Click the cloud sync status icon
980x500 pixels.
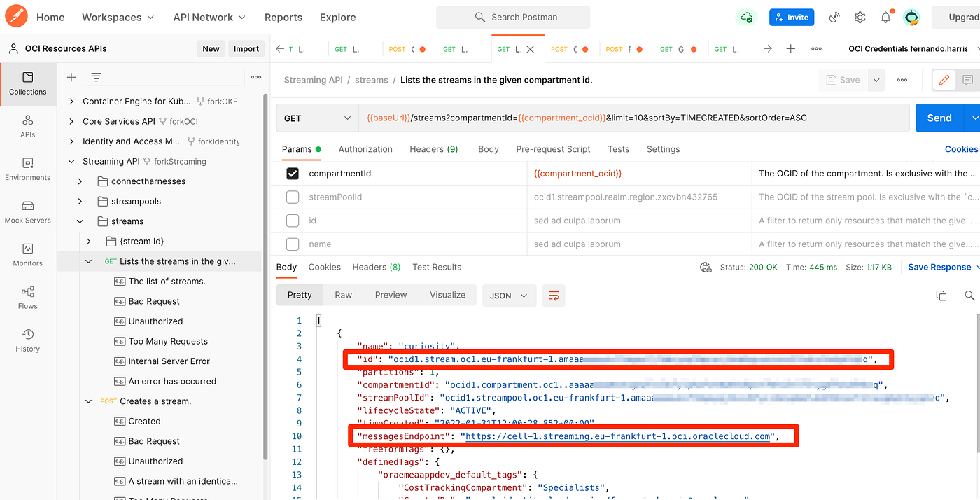coord(747,17)
